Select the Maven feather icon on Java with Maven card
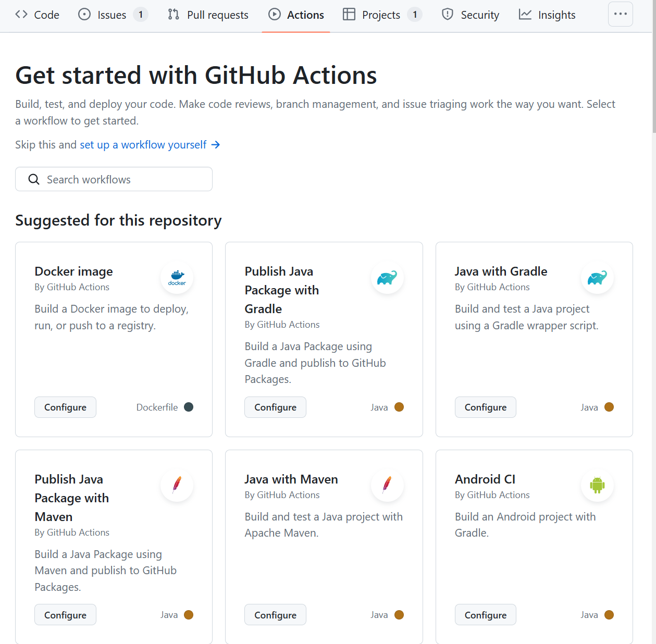Screen dimensions: 656x644 [x=387, y=485]
